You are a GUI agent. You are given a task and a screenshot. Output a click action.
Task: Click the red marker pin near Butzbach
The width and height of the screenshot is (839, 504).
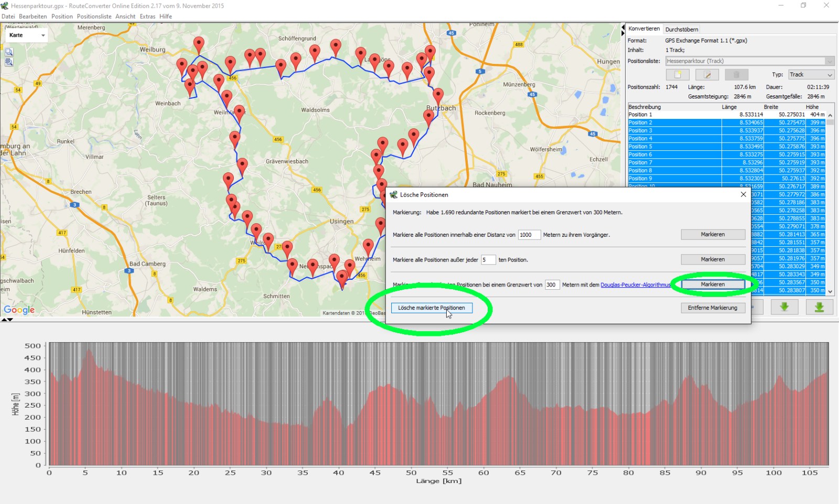(x=438, y=97)
